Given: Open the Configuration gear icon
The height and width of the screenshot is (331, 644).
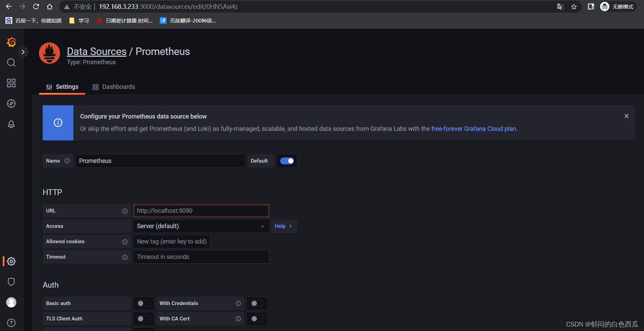Looking at the screenshot, I should 11,261.
